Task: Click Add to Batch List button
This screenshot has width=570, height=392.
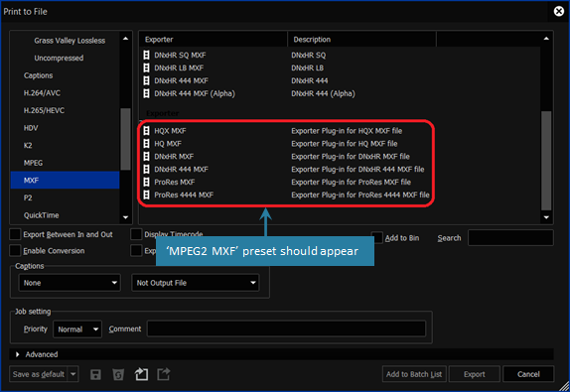Action: coord(414,374)
